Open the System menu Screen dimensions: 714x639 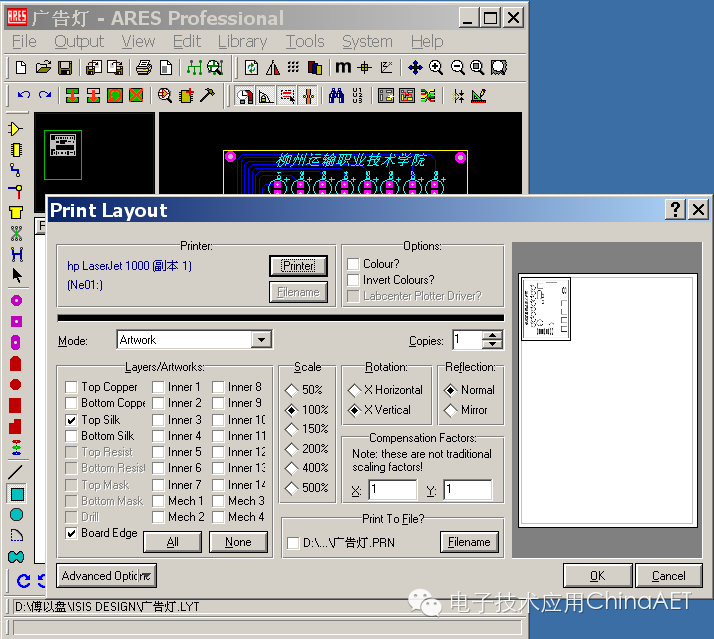point(367,41)
